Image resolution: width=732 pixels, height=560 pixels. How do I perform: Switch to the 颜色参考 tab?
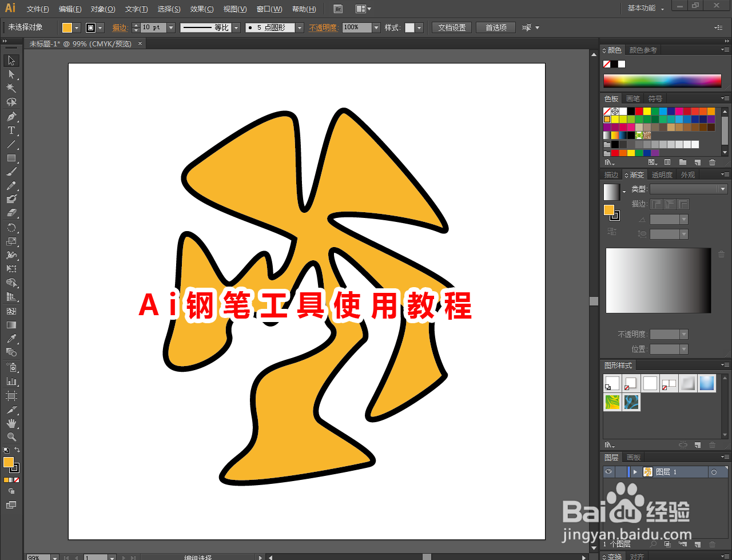[x=642, y=49]
